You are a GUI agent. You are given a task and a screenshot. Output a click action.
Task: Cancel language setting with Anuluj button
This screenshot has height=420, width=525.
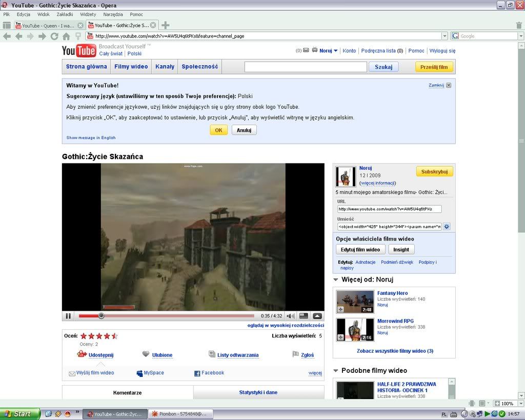tap(244, 130)
